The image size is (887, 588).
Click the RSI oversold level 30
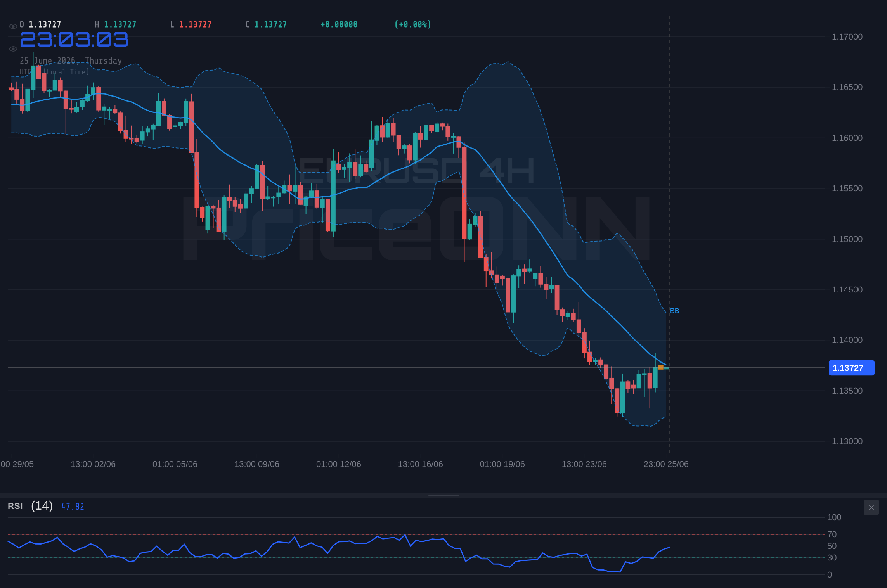(x=832, y=558)
